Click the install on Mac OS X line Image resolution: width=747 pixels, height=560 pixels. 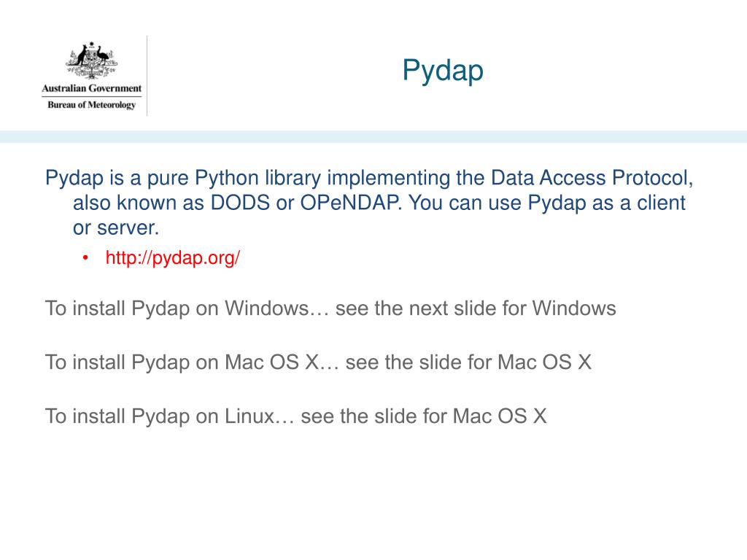[x=318, y=362]
